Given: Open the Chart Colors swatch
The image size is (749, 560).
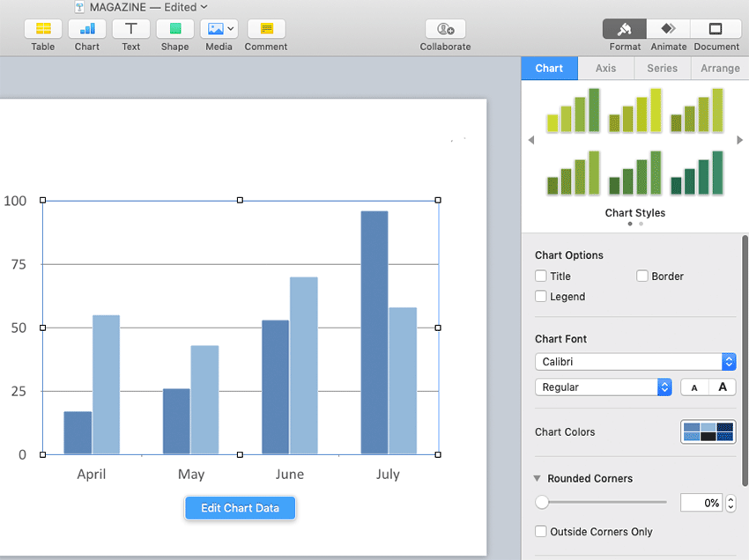Looking at the screenshot, I should 708,432.
